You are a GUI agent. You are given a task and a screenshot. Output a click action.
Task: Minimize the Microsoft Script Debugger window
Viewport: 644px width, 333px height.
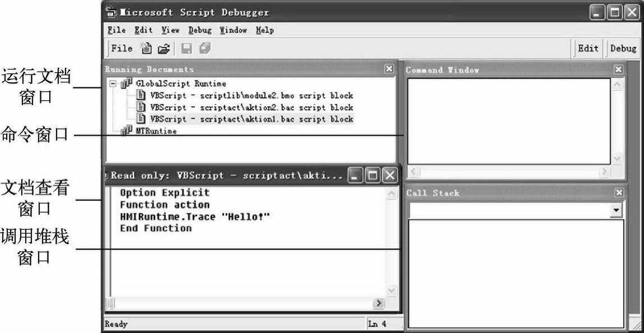(x=597, y=13)
